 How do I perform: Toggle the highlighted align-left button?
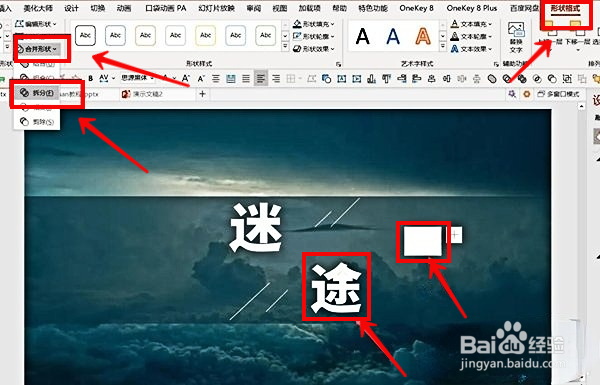tap(261, 79)
